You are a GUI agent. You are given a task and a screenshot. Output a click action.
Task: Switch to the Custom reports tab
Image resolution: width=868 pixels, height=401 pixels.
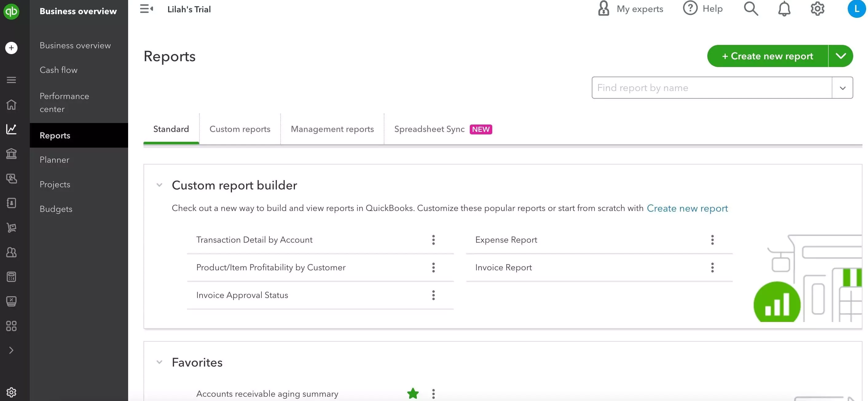point(240,129)
